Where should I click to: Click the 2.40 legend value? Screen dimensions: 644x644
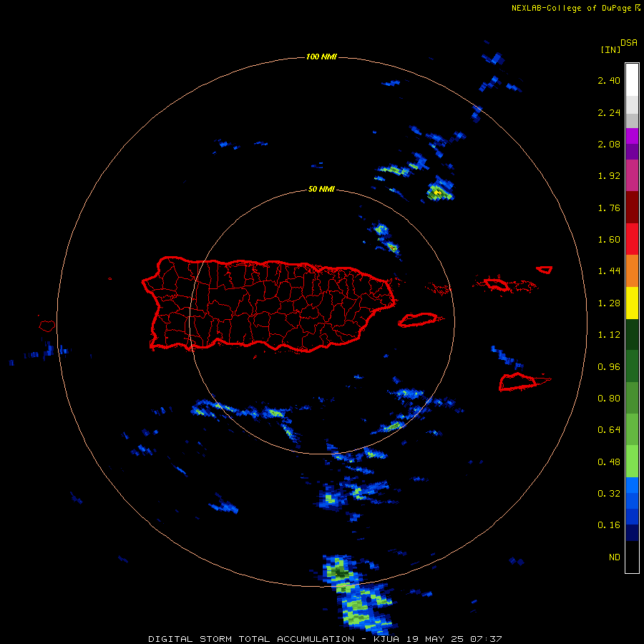[609, 80]
